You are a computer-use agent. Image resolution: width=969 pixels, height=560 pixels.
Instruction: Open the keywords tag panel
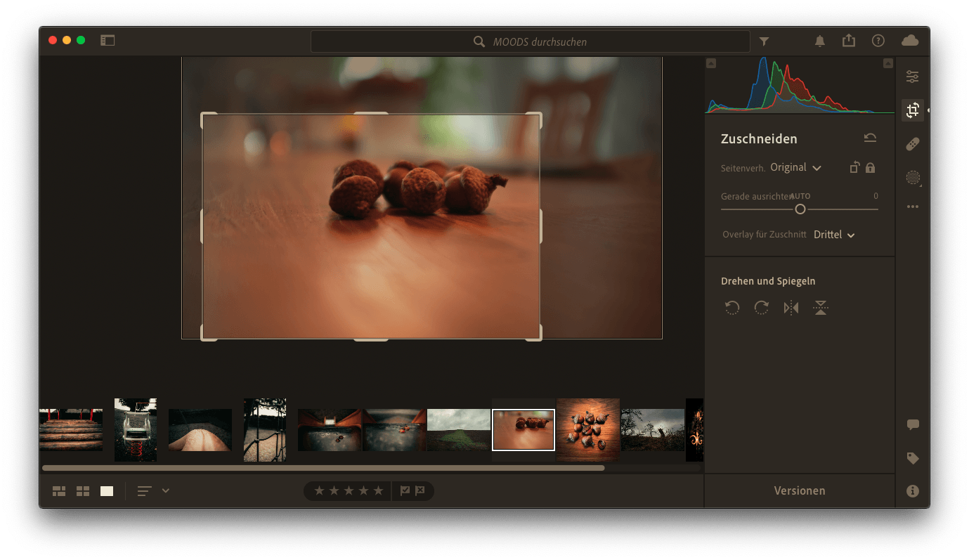point(912,458)
